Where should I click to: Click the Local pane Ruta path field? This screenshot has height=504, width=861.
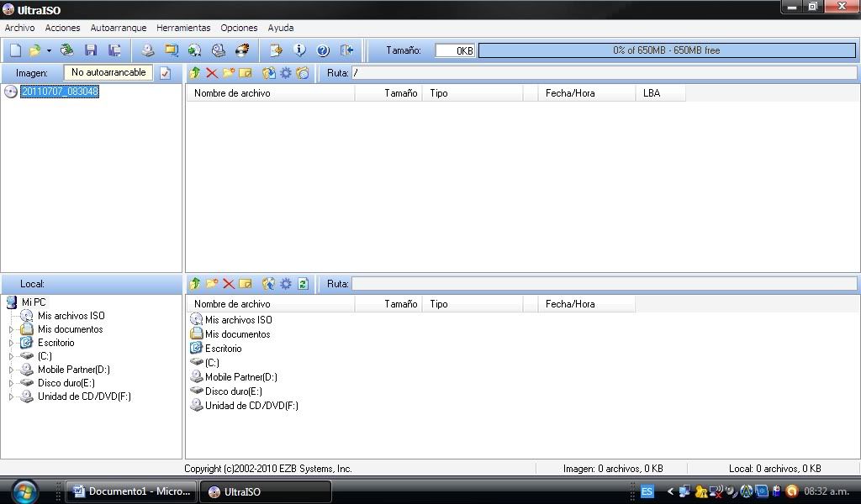coord(604,284)
